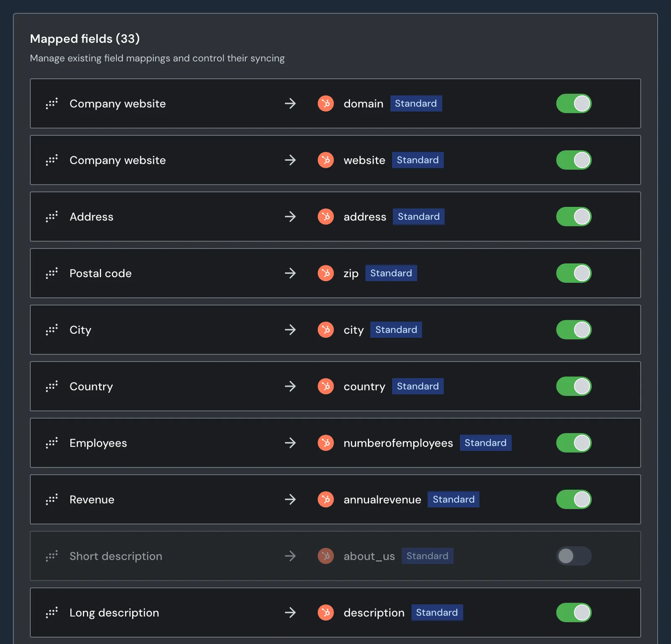This screenshot has width=671, height=644.
Task: Click the dotted source icon beside Postal code
Action: click(x=52, y=273)
